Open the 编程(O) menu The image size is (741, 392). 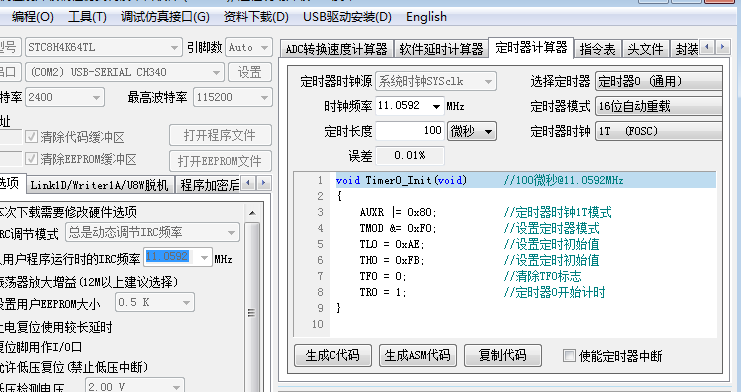pyautogui.click(x=33, y=17)
